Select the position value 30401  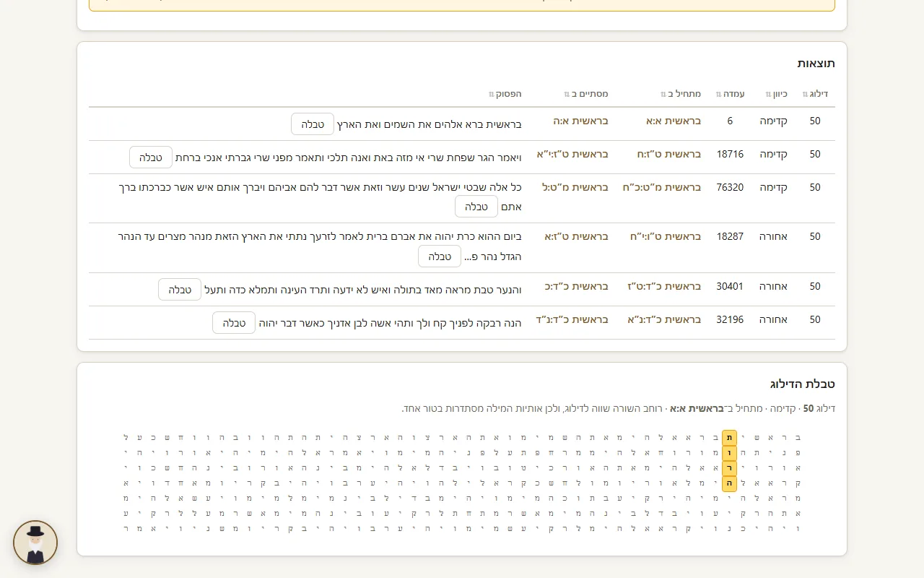(730, 287)
